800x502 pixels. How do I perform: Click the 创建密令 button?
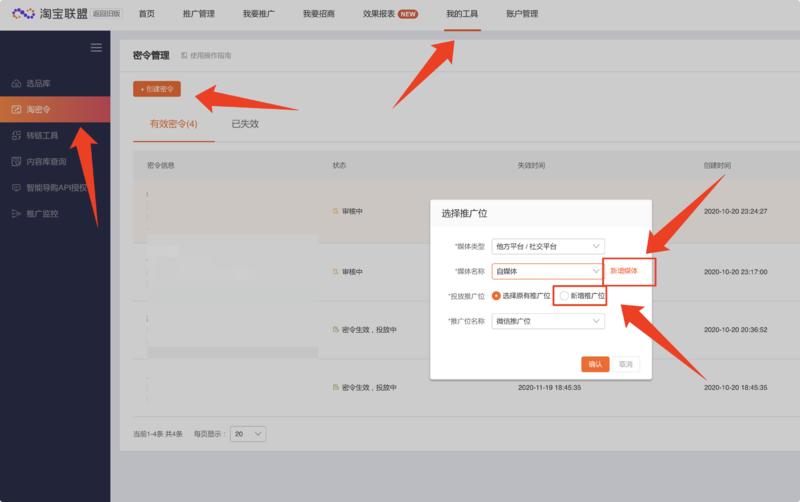[x=157, y=89]
